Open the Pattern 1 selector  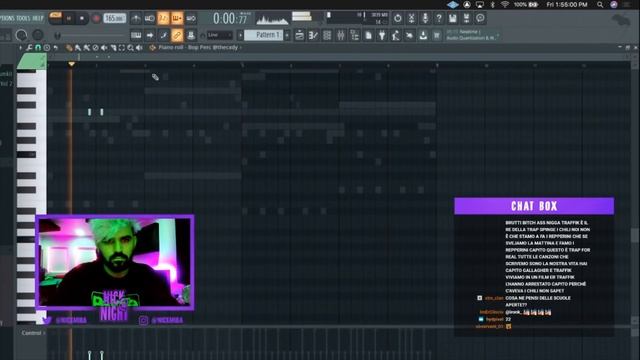click(x=264, y=35)
